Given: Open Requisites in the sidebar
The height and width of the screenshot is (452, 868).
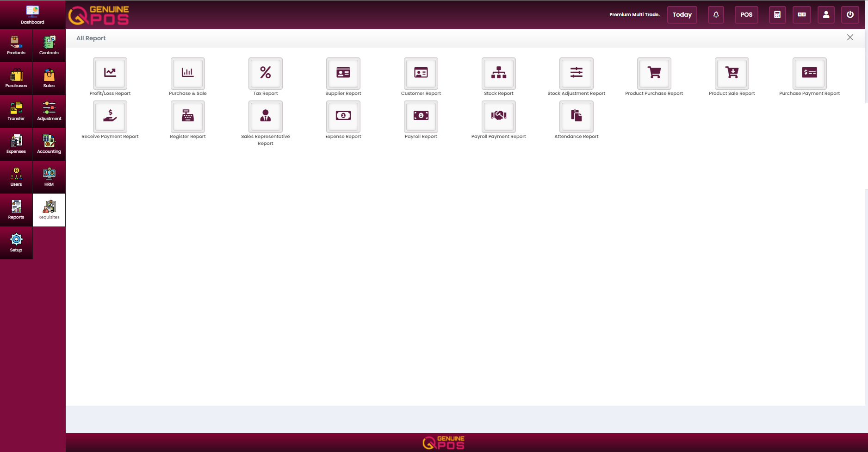Looking at the screenshot, I should point(49,210).
